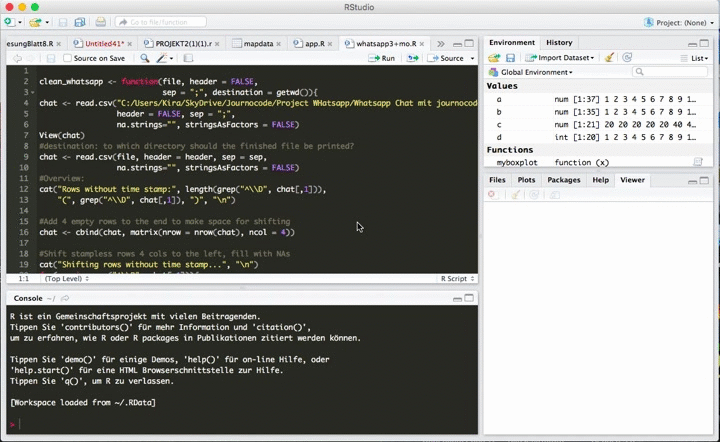The height and width of the screenshot is (442, 720).
Task: Click the print icon in main toolbar
Action: pyautogui.click(x=100, y=21)
